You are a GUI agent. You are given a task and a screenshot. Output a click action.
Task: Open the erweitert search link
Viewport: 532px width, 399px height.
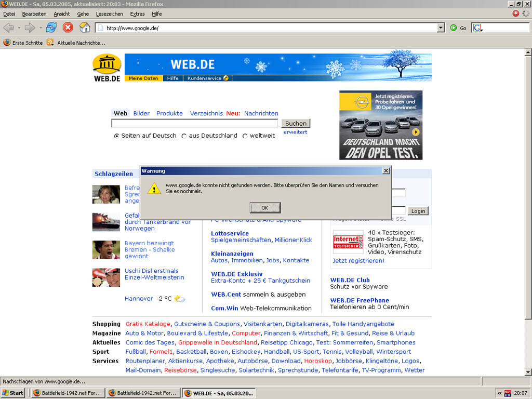pyautogui.click(x=295, y=132)
